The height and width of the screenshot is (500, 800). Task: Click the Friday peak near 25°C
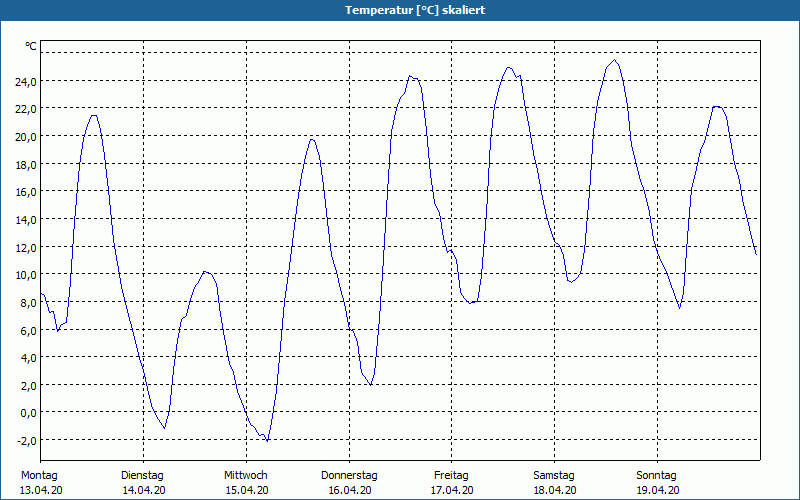[508, 67]
